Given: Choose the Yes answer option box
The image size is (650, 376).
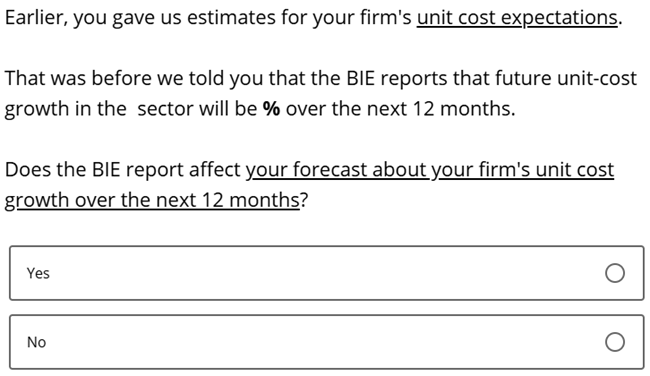Looking at the screenshot, I should [327, 273].
